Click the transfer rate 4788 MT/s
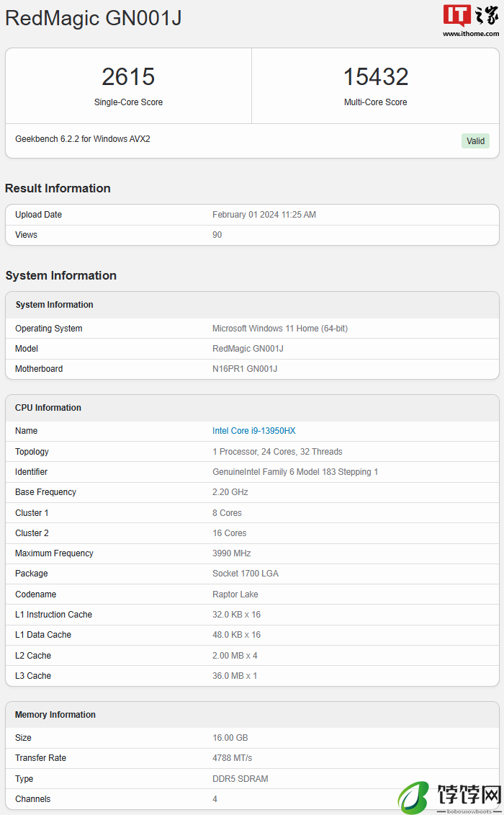 coord(232,758)
